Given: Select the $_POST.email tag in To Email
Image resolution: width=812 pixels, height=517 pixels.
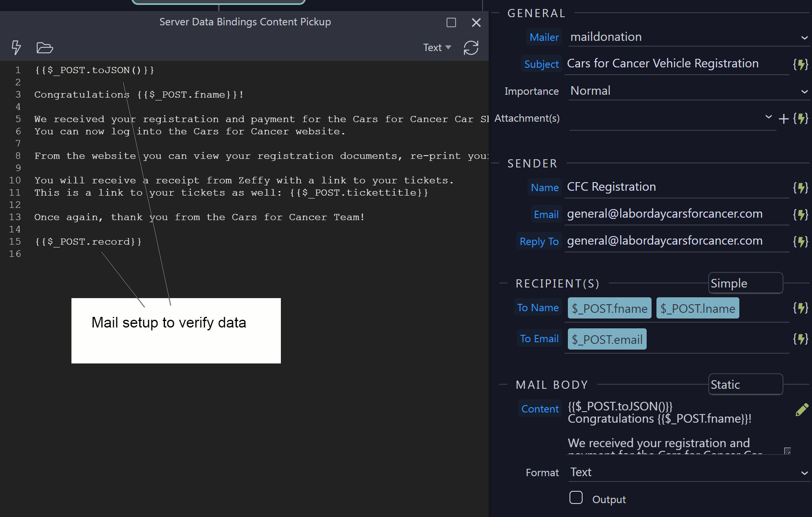Looking at the screenshot, I should point(607,339).
